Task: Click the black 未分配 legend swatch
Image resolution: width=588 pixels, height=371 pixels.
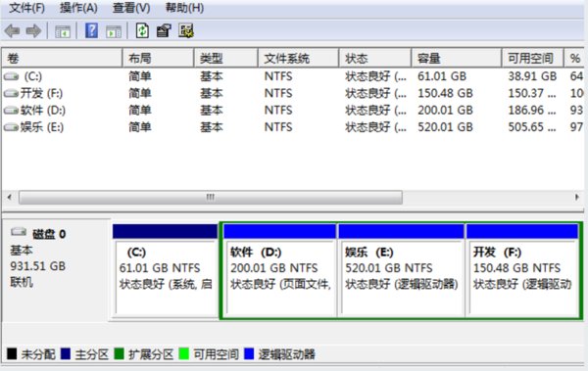Action: tap(12, 353)
